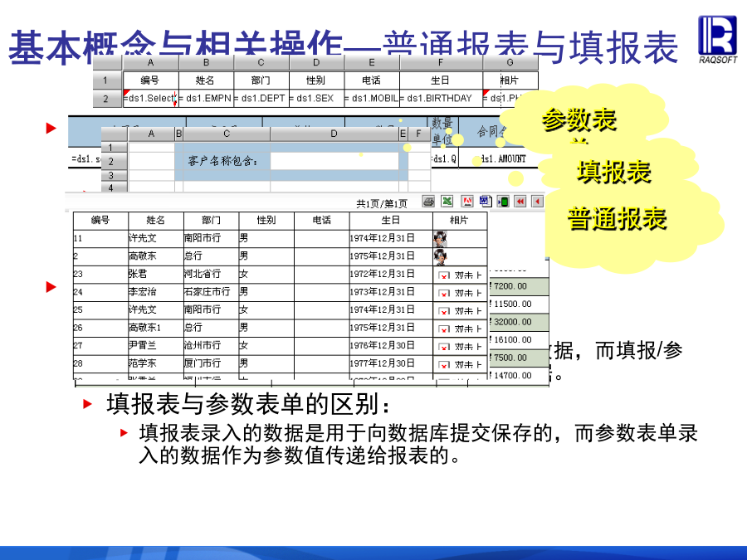
Task: Select row header 2 in top spreadsheet
Action: point(106,99)
